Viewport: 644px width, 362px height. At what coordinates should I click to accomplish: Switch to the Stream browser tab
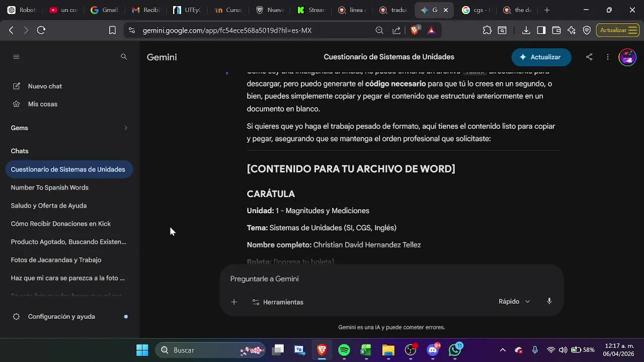tap(311, 10)
